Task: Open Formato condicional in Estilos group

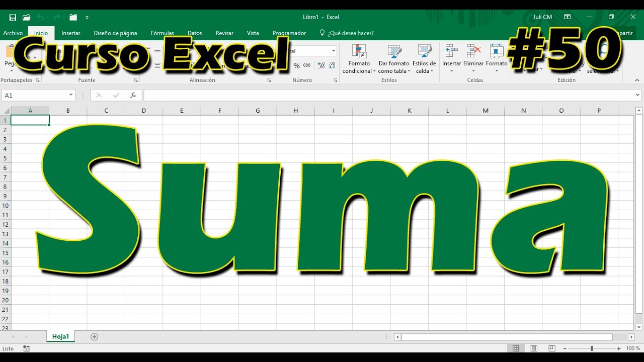Action: pyautogui.click(x=359, y=59)
